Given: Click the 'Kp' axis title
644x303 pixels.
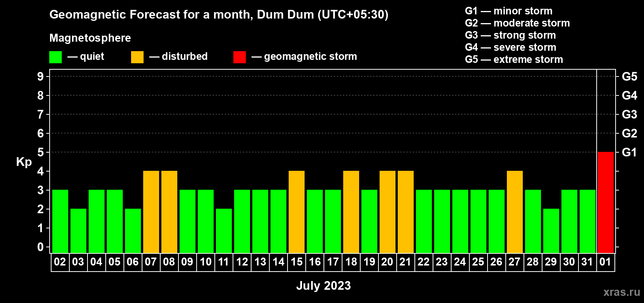Looking at the screenshot, I should pyautogui.click(x=24, y=162).
